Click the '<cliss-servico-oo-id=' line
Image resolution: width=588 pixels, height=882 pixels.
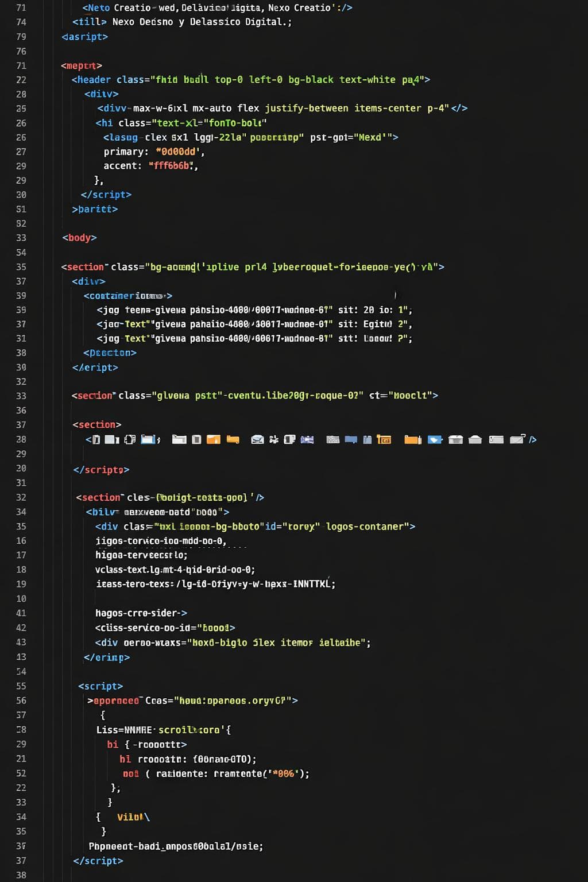(165, 628)
